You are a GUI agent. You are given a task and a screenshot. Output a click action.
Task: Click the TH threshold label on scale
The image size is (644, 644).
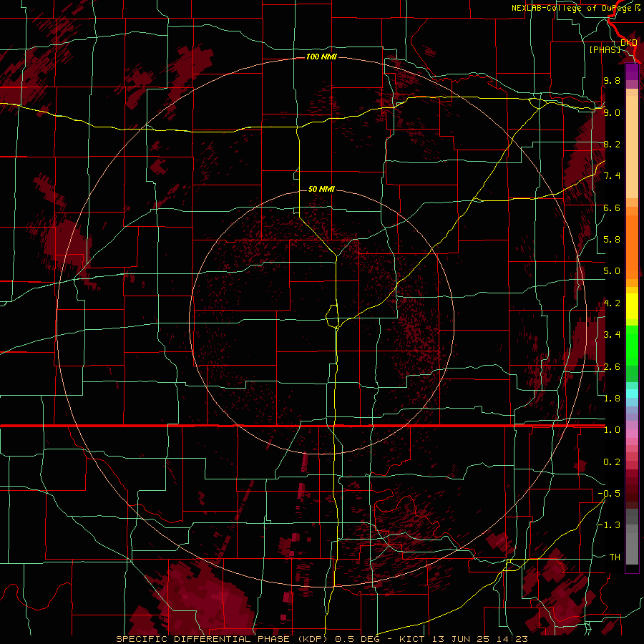615,557
